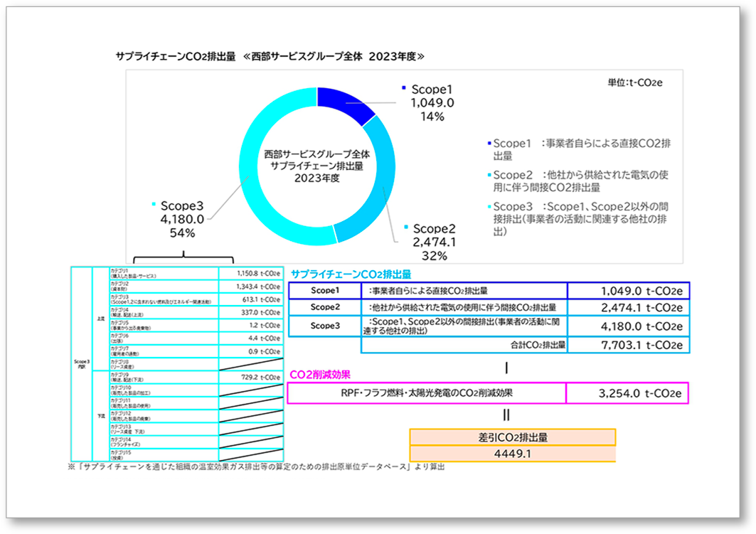Screen dimensions: 756x534
Task: Click the "カテゴリ1 (購入した製品・サービス)" row label
Action: (x=164, y=273)
